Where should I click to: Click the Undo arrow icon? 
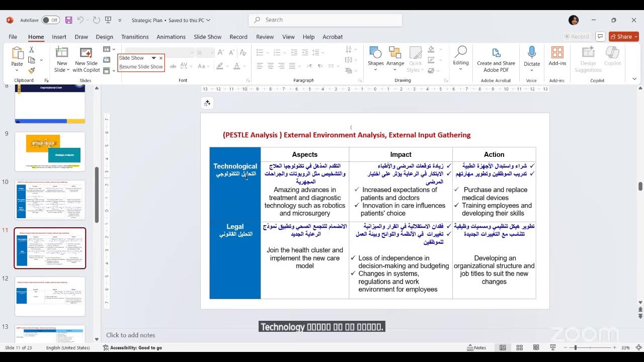coord(80,20)
